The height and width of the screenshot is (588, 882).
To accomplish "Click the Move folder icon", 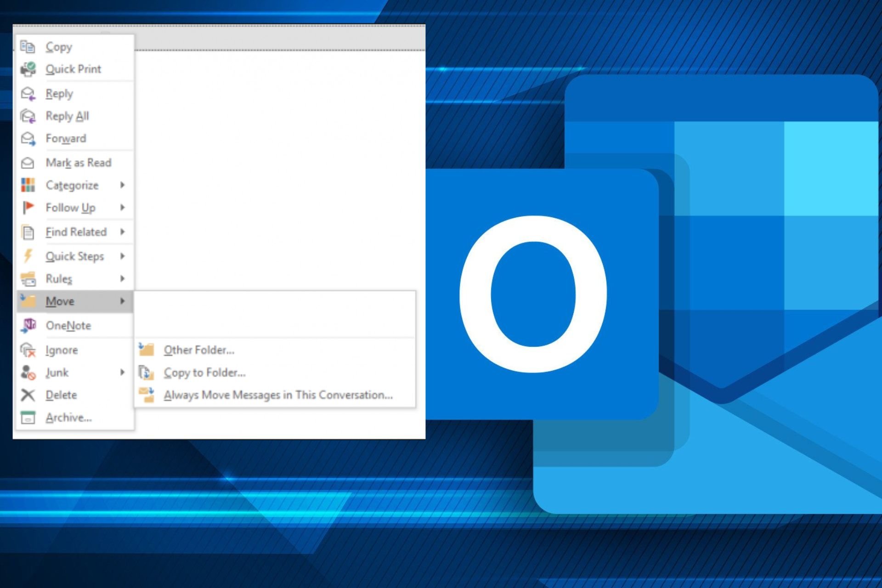I will [x=28, y=301].
